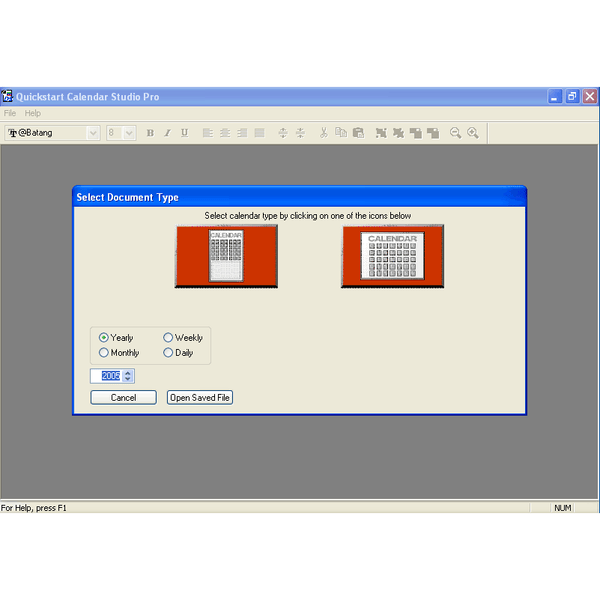Click the Zoom In magnifier icon
This screenshot has width=600, height=600.
click(473, 133)
